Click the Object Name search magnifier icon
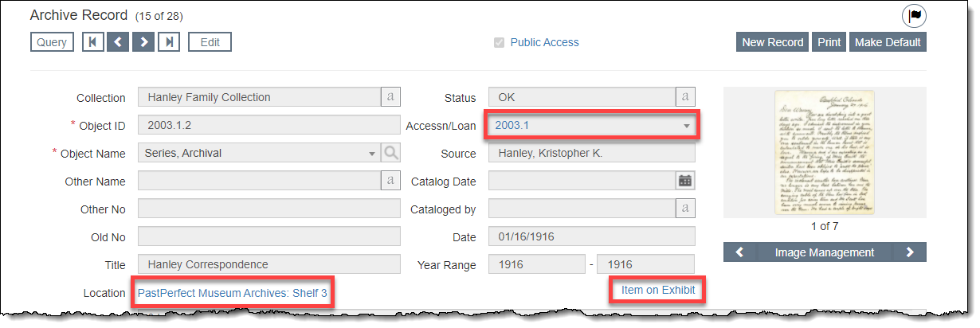Viewport: 980px width, 328px height. click(x=390, y=153)
